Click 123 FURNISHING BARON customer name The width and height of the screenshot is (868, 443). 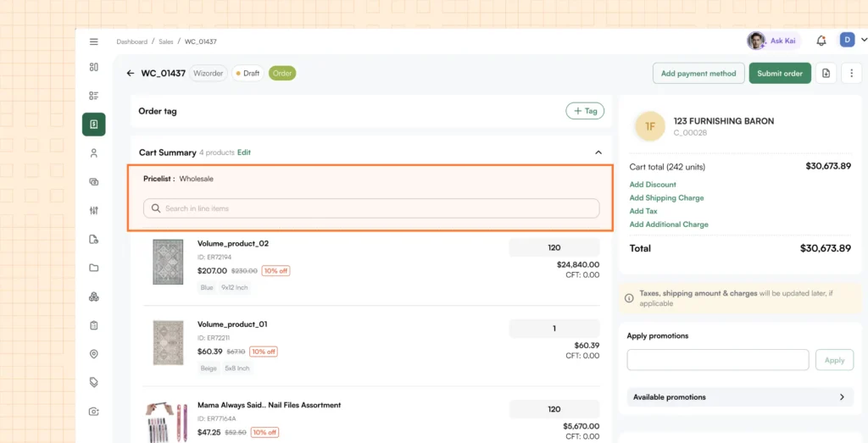tap(724, 121)
